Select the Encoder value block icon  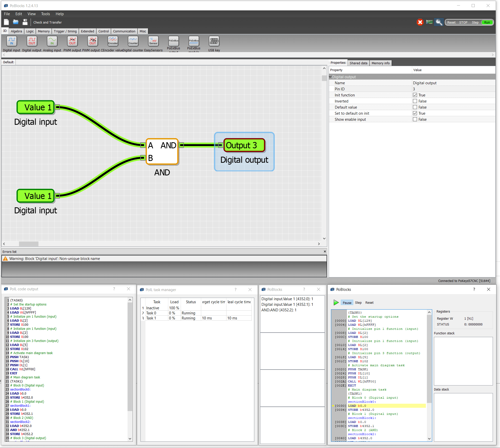pos(113,41)
